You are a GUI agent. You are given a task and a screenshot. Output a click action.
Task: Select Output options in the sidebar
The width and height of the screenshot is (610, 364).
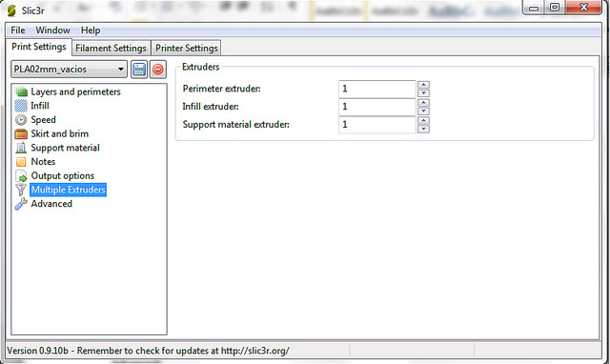63,175
